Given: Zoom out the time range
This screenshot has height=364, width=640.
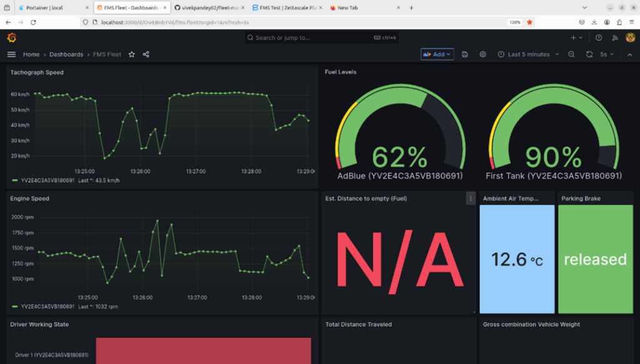Looking at the screenshot, I should click(x=571, y=54).
